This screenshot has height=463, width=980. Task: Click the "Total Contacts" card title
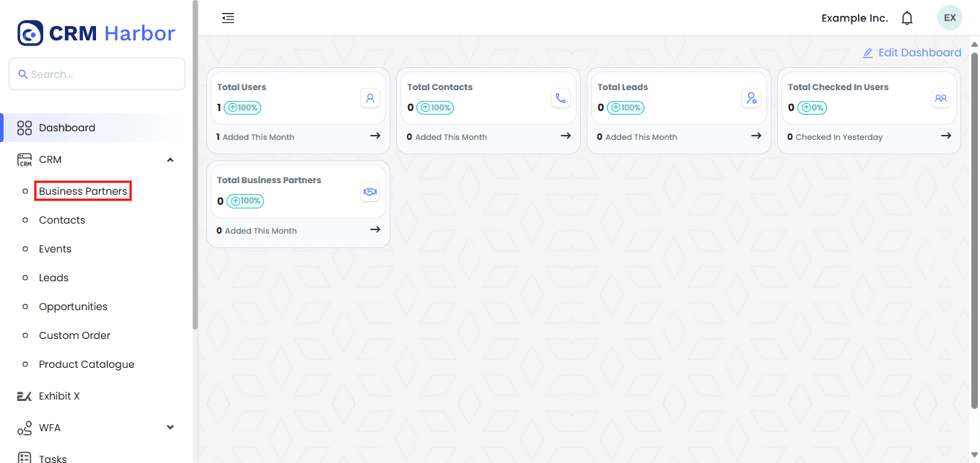point(439,87)
